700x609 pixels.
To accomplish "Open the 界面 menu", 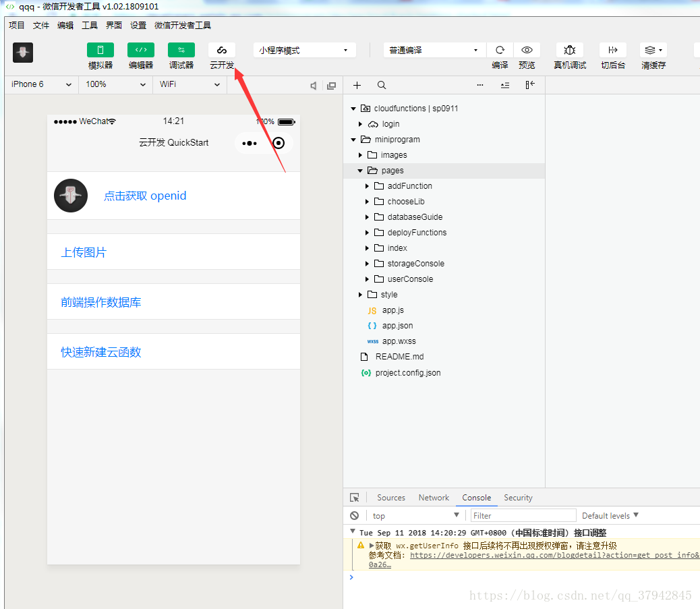I will point(114,26).
